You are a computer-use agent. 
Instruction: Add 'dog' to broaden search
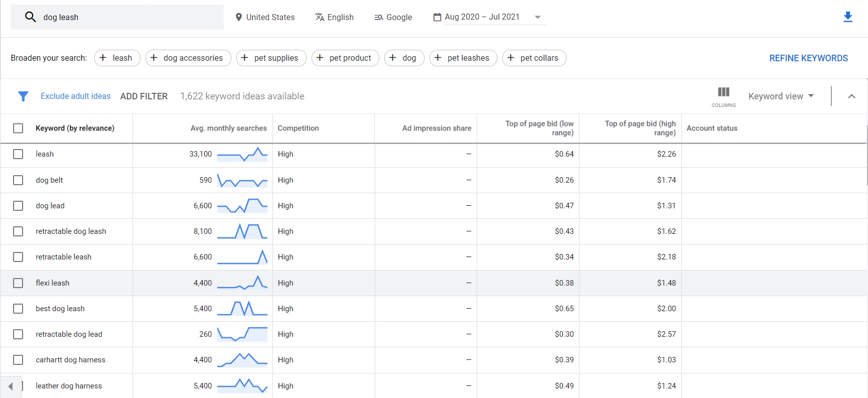click(x=404, y=58)
